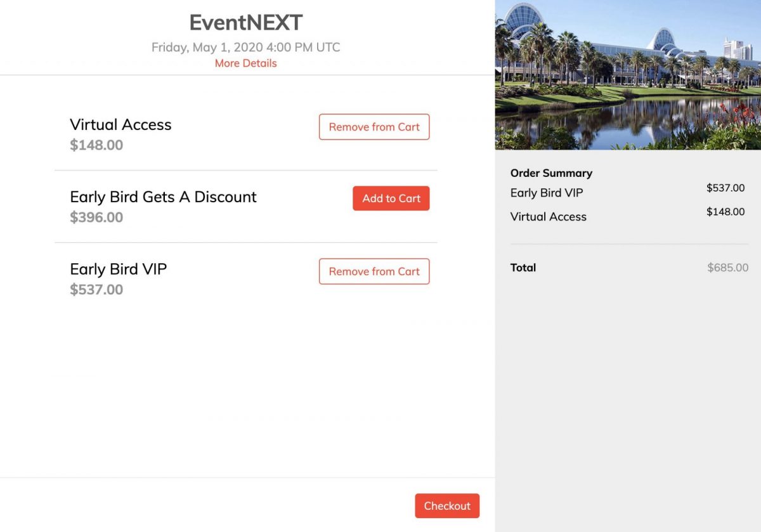Click the $396.00 price label
This screenshot has height=532, width=761.
pos(96,217)
